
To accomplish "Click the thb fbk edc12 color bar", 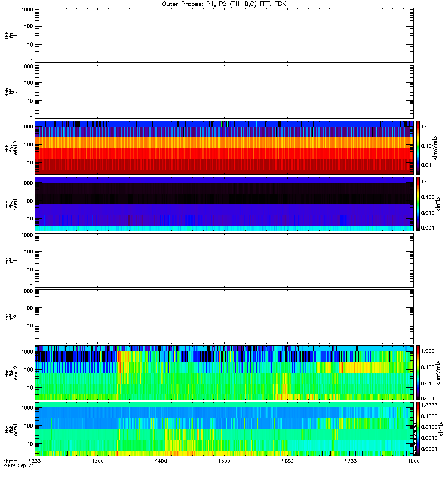I will tap(418, 148).
